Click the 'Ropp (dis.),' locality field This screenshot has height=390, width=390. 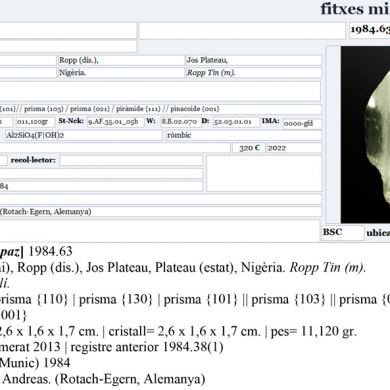pyautogui.click(x=120, y=60)
